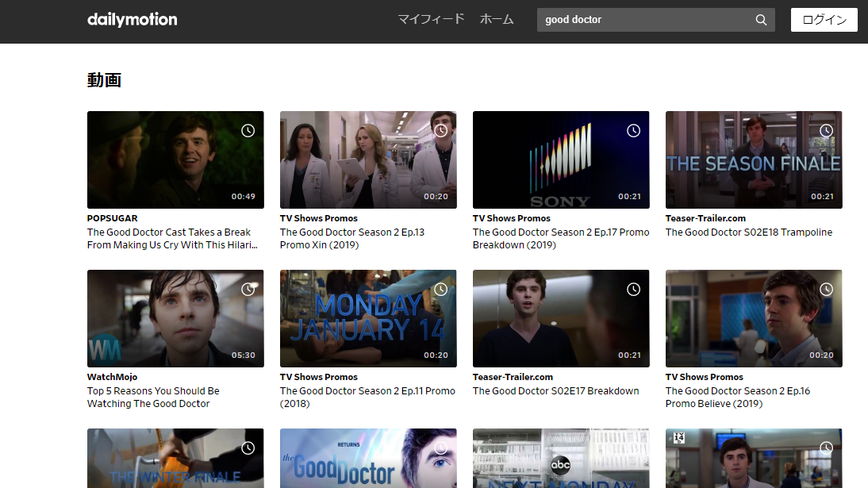Watch-later clock on Ep.11 Promo video

pyautogui.click(x=440, y=289)
